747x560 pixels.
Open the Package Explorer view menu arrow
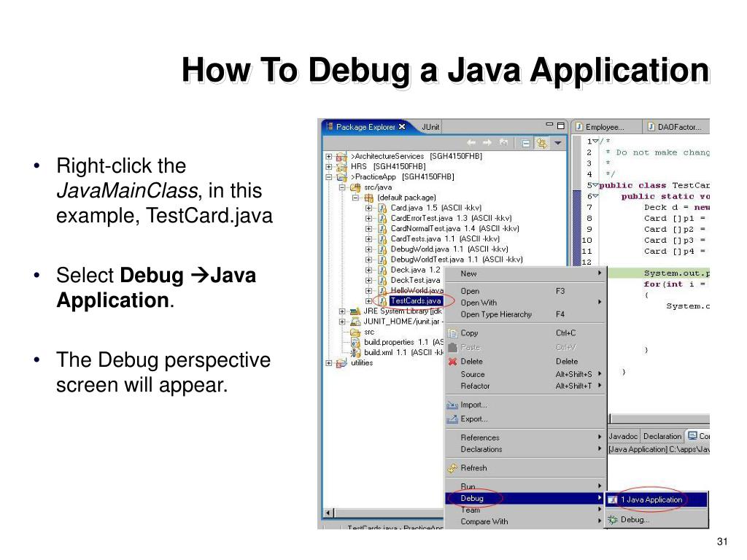pos(558,143)
